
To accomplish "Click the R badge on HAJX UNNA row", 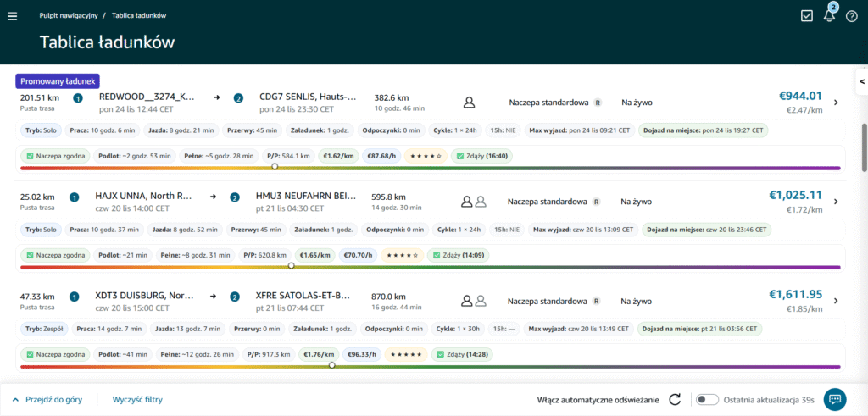I will [x=596, y=202].
